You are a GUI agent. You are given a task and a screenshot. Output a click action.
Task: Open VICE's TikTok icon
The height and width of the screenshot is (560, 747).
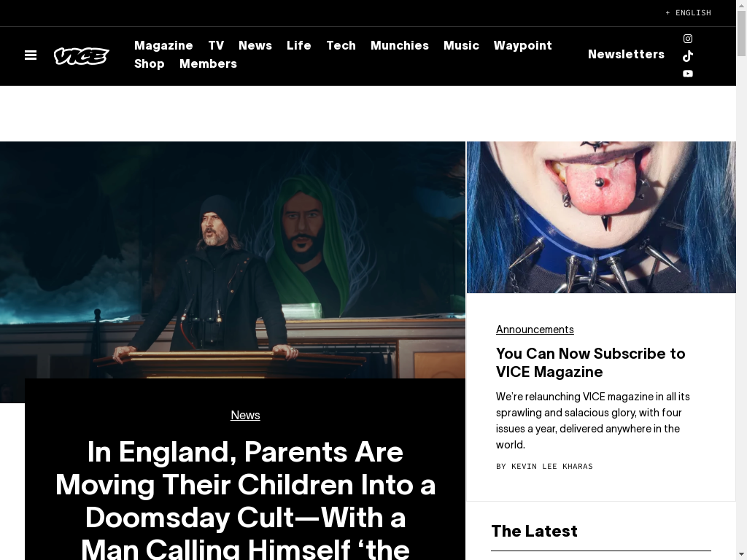(687, 56)
